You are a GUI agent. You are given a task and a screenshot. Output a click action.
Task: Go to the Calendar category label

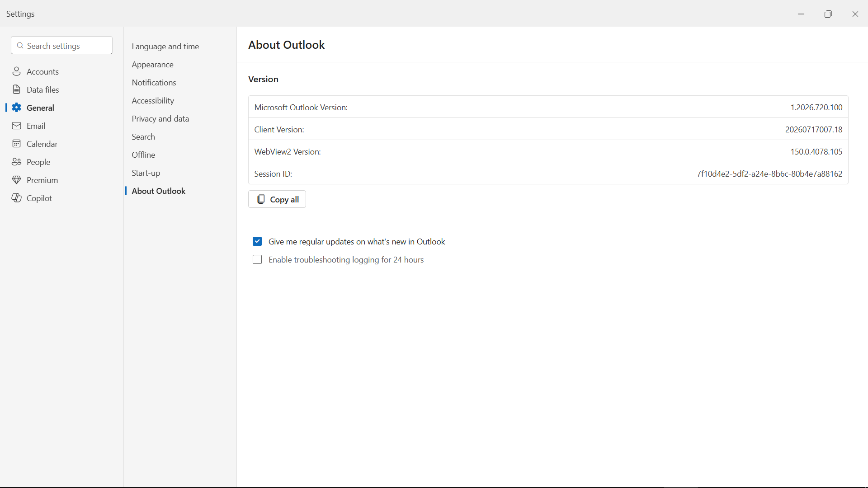pyautogui.click(x=42, y=144)
